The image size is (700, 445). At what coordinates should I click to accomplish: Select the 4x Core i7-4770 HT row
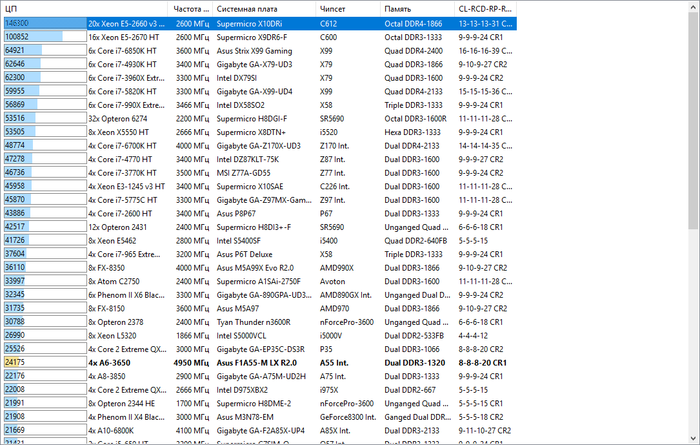[x=260, y=159]
